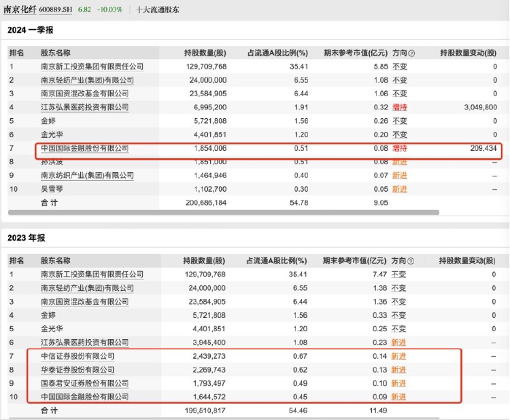The image size is (510, 420).
Task: Open 南京新工投资集团有限责任公司 in 2024 一季报 table
Action: point(92,67)
